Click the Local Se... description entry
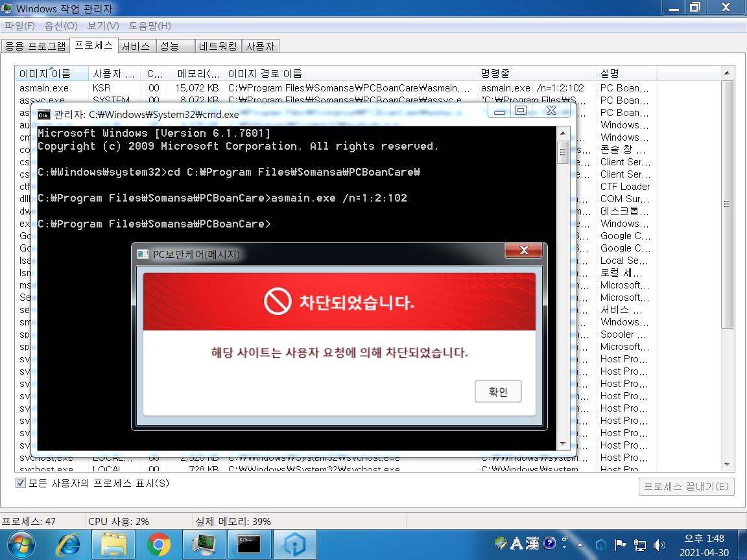747x560 pixels. tap(624, 261)
